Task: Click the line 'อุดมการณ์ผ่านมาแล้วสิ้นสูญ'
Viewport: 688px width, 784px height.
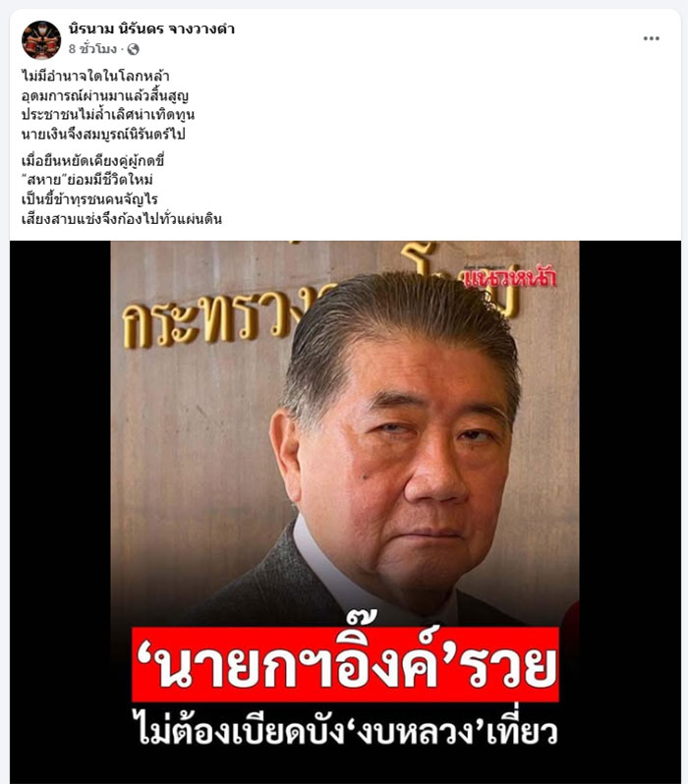Action: tap(105, 95)
